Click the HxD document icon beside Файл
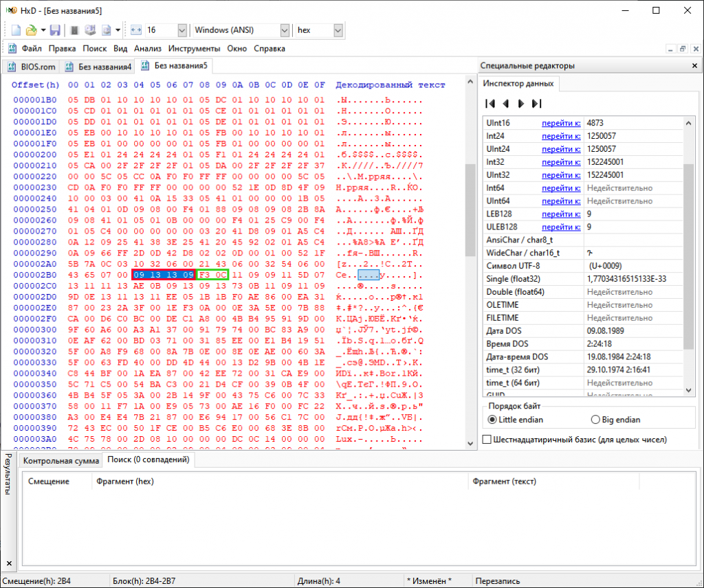 12,49
